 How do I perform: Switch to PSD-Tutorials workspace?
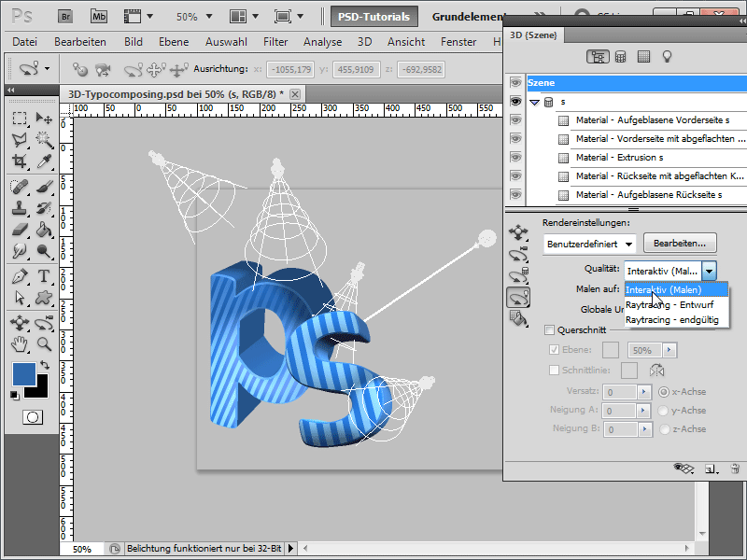click(374, 17)
